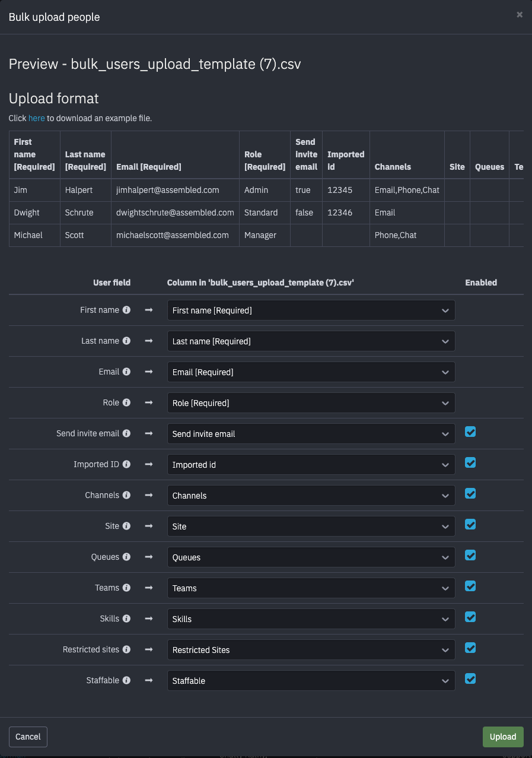Open info icon for Restricted sites
This screenshot has height=758, width=532.
click(x=126, y=649)
